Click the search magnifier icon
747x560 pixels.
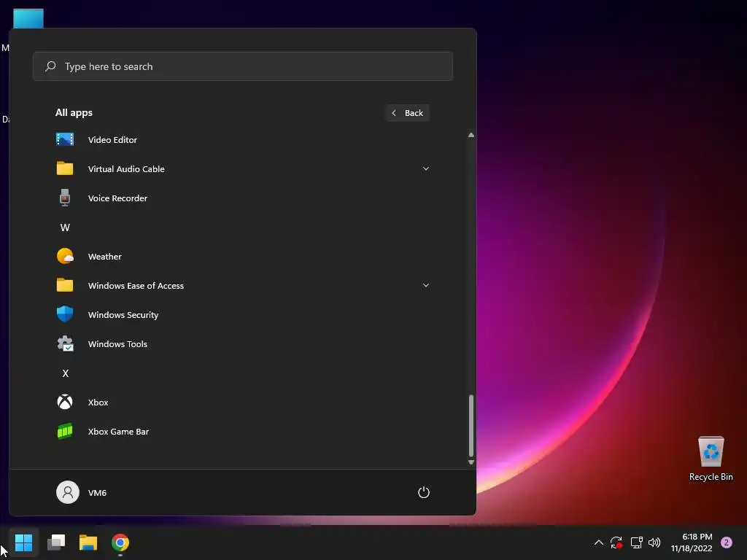[50, 66]
